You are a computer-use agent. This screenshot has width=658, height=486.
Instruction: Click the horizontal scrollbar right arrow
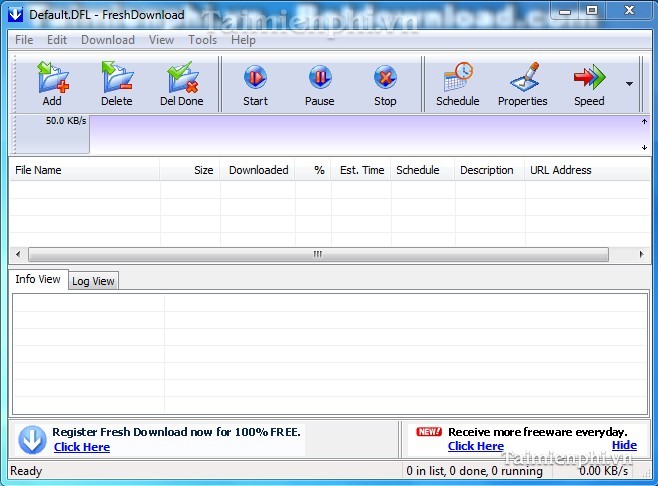click(x=641, y=254)
